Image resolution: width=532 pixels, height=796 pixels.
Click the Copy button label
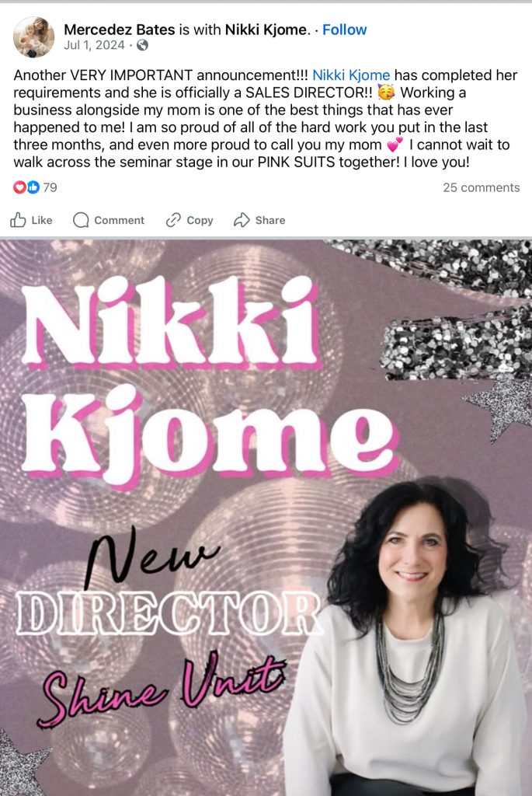click(x=200, y=220)
